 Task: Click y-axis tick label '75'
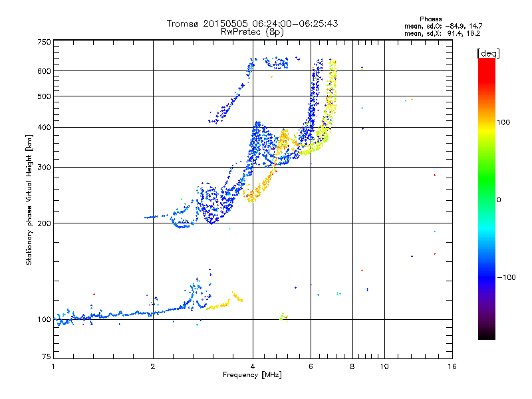coord(47,356)
